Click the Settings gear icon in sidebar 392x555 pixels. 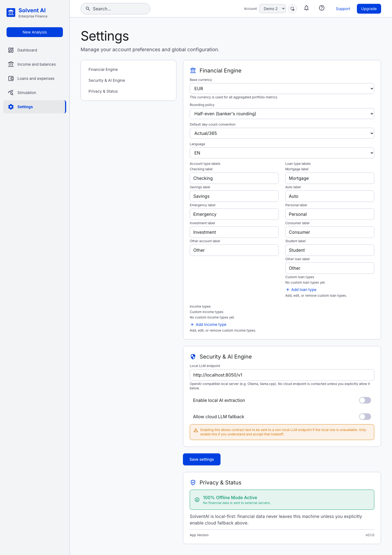[x=11, y=107]
